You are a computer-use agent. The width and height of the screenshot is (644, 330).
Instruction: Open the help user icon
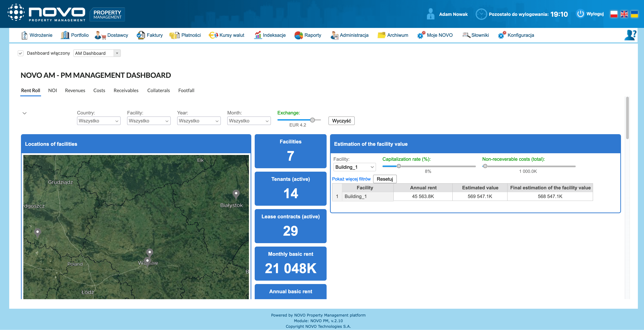click(x=630, y=35)
